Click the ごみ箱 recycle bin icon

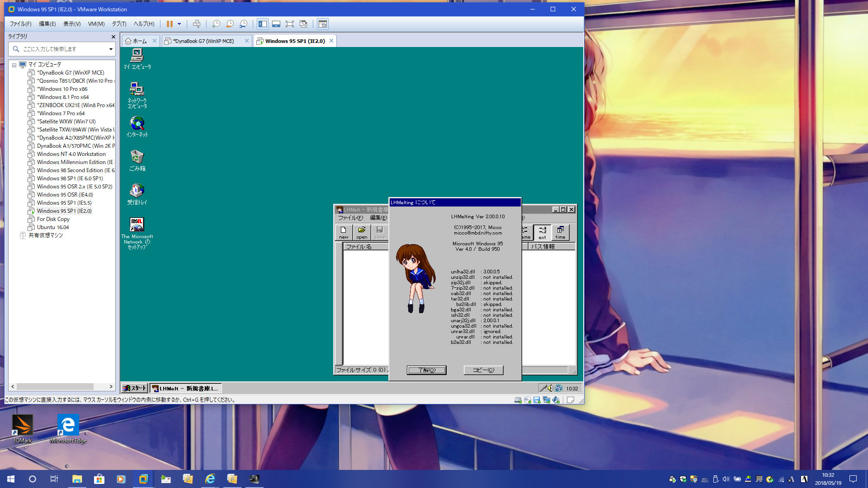click(x=137, y=160)
